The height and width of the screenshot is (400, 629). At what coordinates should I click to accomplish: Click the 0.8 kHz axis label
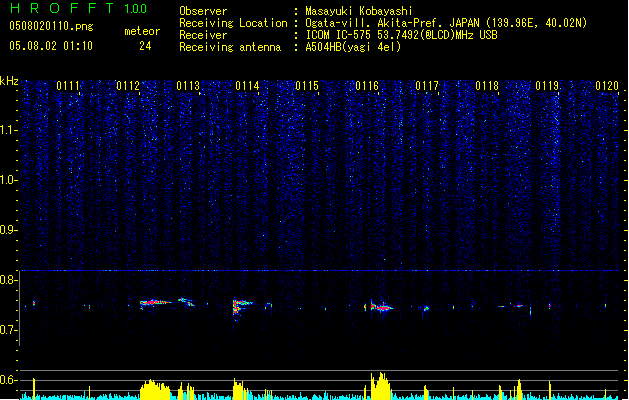[x=9, y=280]
